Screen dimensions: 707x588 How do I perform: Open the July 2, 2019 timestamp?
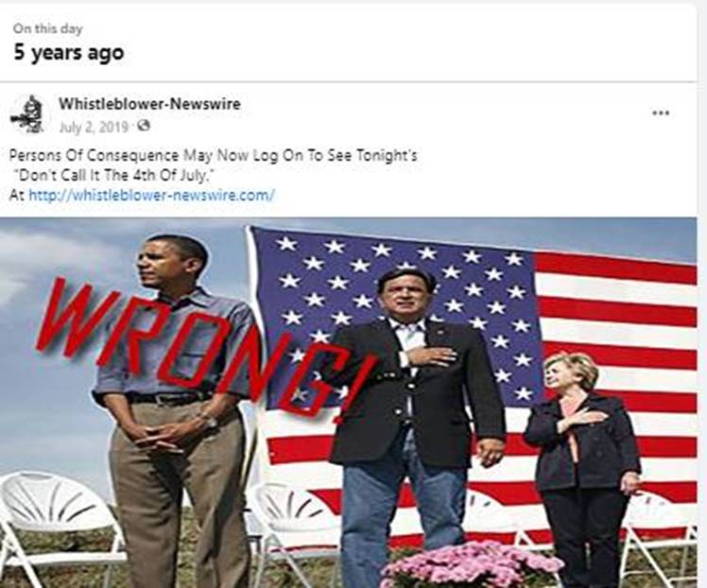coord(94,127)
